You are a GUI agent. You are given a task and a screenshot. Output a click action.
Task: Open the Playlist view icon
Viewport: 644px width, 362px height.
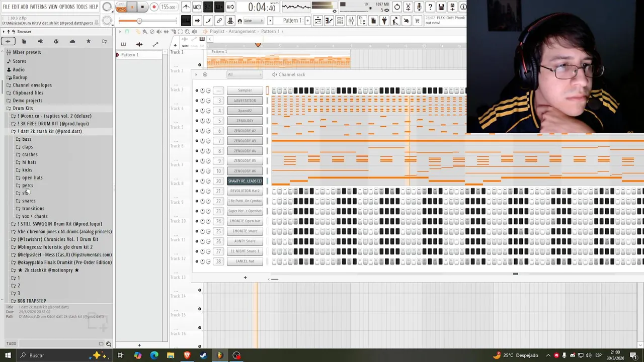(x=318, y=21)
